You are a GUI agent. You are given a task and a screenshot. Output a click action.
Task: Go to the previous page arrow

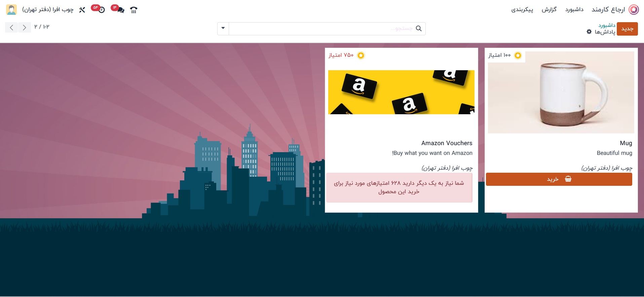coord(24,28)
